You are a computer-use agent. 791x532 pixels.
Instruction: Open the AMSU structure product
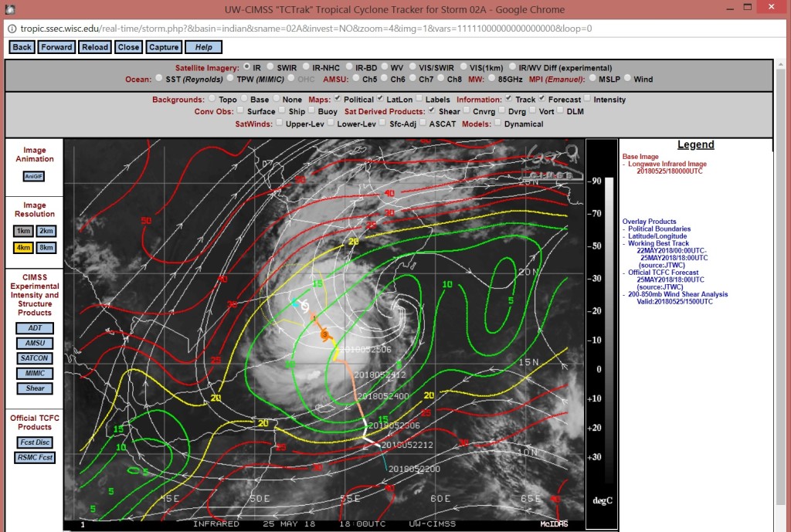point(35,343)
